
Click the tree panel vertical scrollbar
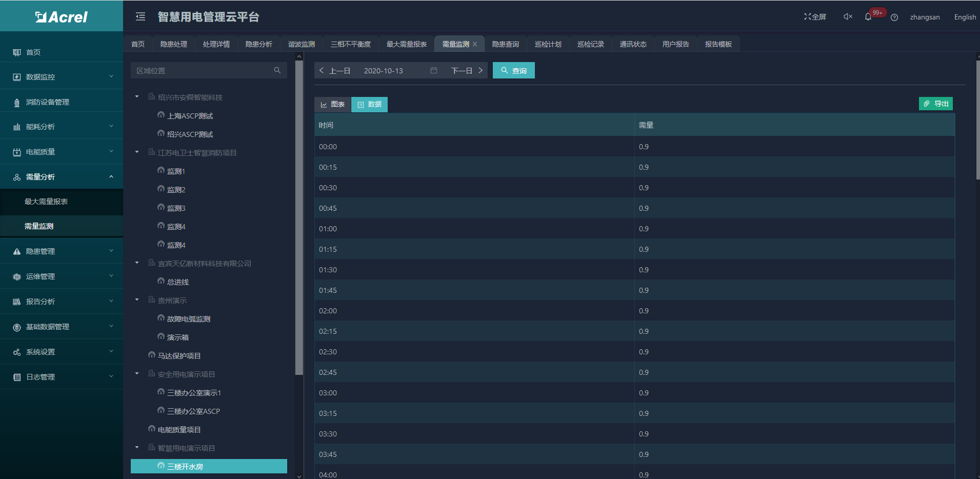[299, 218]
